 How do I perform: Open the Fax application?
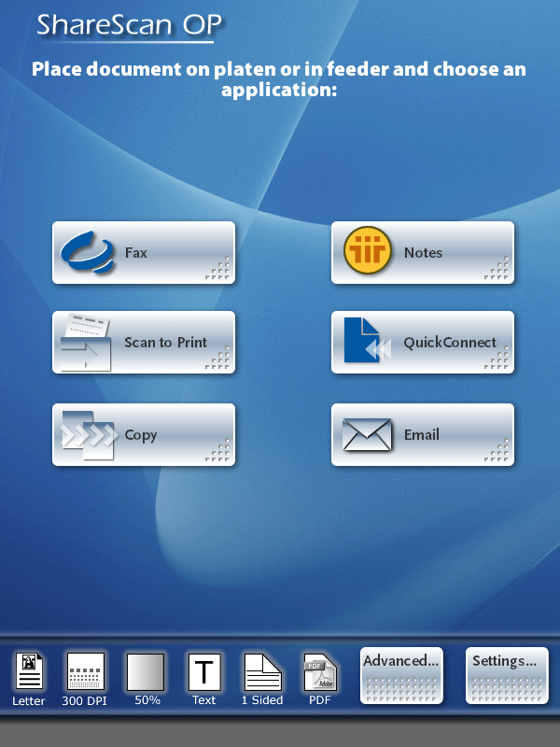pyautogui.click(x=144, y=252)
